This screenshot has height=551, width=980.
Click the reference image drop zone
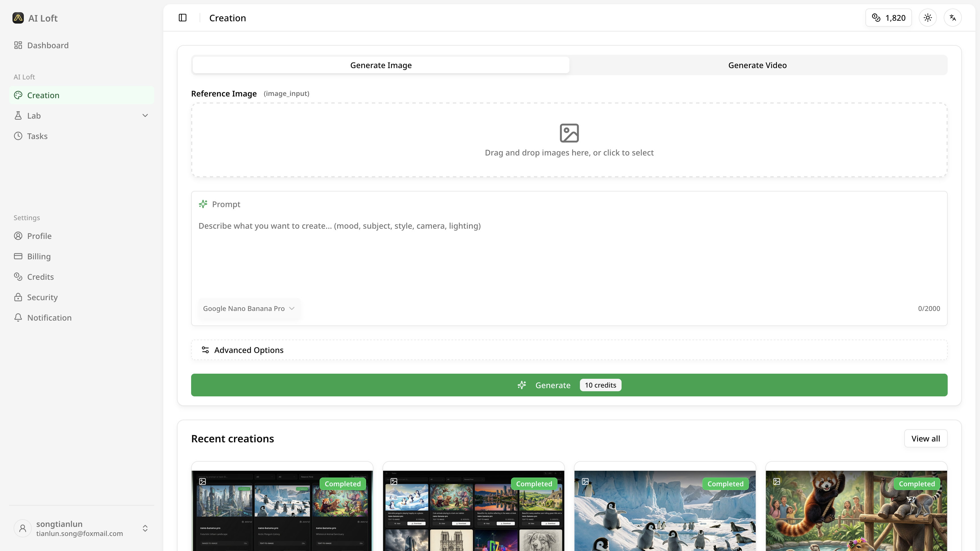pos(569,140)
